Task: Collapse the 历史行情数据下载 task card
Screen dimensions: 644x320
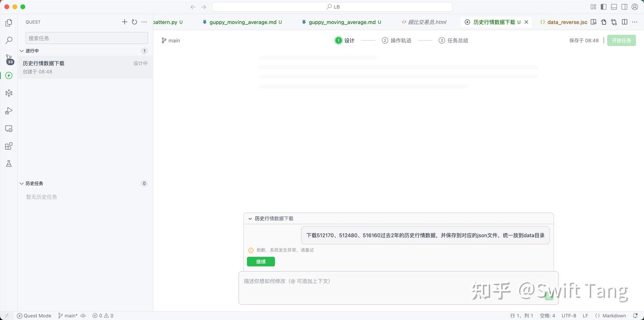Action: pyautogui.click(x=250, y=219)
